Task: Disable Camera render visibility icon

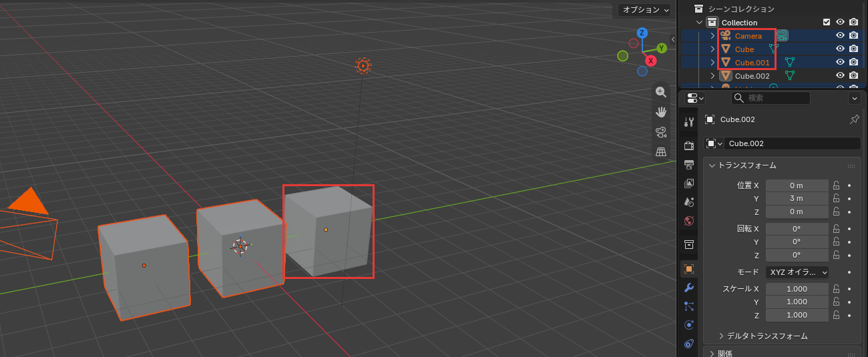Action: point(853,35)
